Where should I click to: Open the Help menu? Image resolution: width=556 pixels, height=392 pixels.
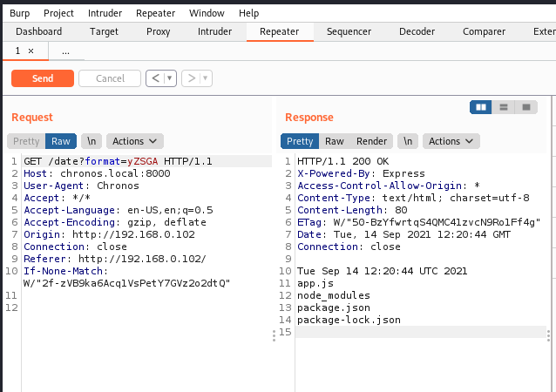coord(248,13)
